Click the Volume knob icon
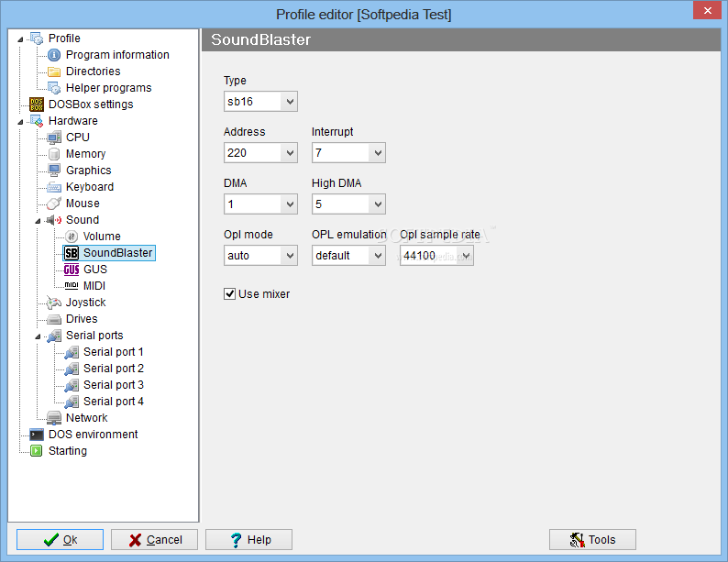Image resolution: width=728 pixels, height=562 pixels. pos(72,237)
